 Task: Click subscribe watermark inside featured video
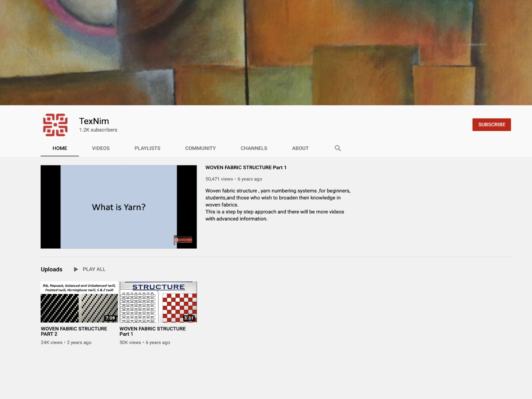183,239
